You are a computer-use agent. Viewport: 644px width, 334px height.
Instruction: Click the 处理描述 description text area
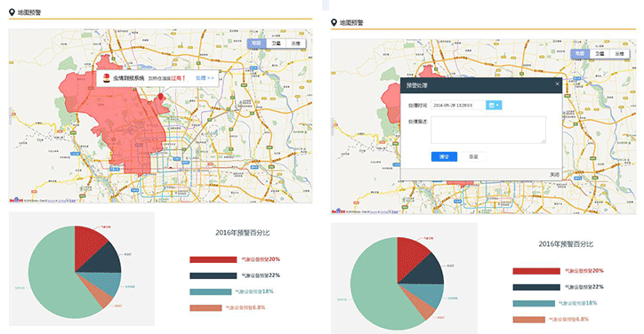488,130
